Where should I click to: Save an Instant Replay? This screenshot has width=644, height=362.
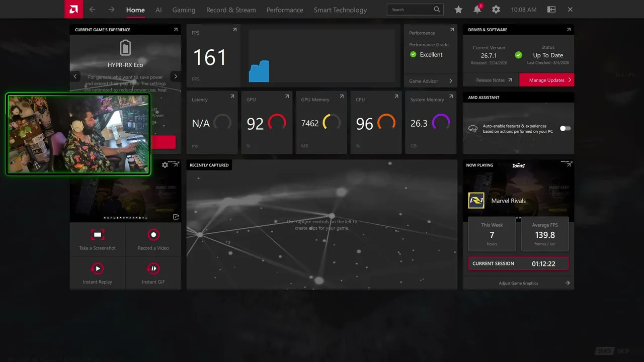click(98, 274)
